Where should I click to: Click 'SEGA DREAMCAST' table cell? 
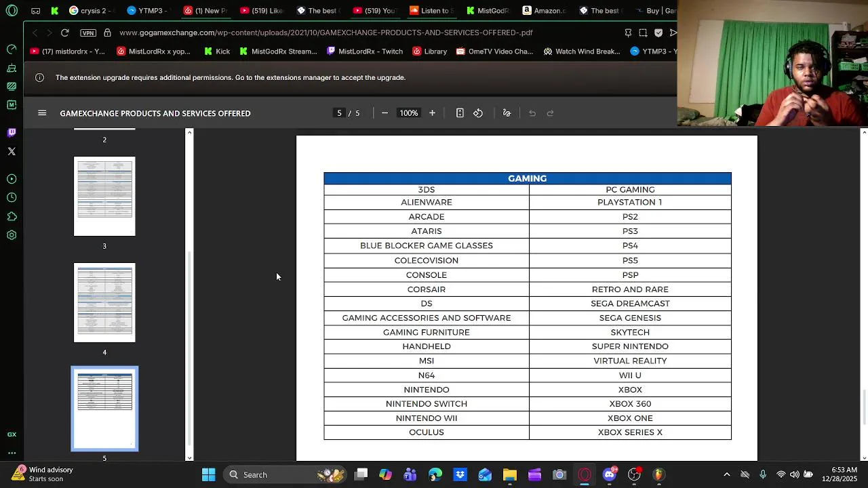click(630, 304)
